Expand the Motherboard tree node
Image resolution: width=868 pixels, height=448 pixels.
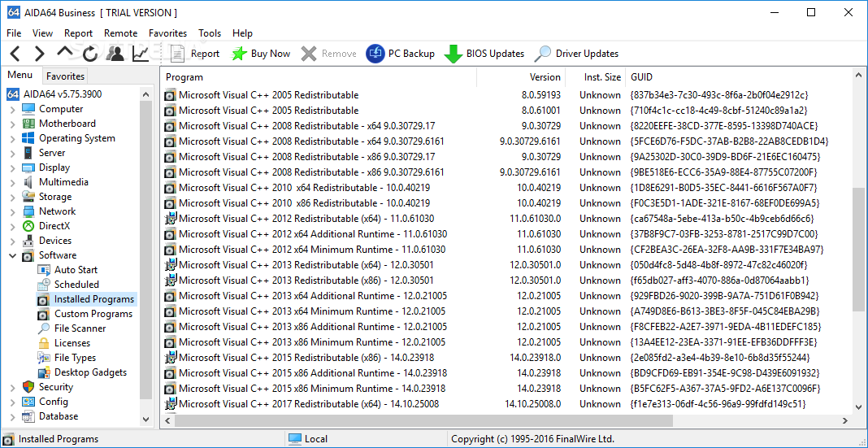(12, 124)
